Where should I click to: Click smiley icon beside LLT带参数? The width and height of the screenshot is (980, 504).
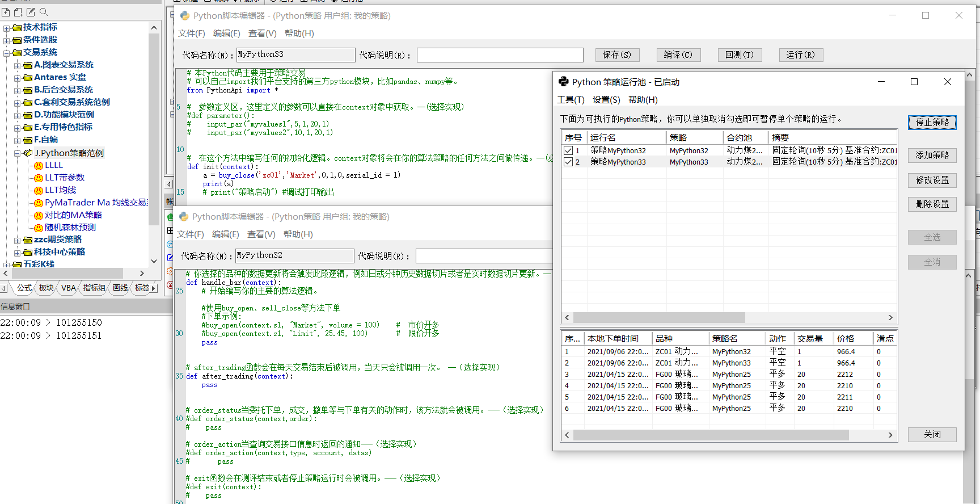click(x=39, y=178)
